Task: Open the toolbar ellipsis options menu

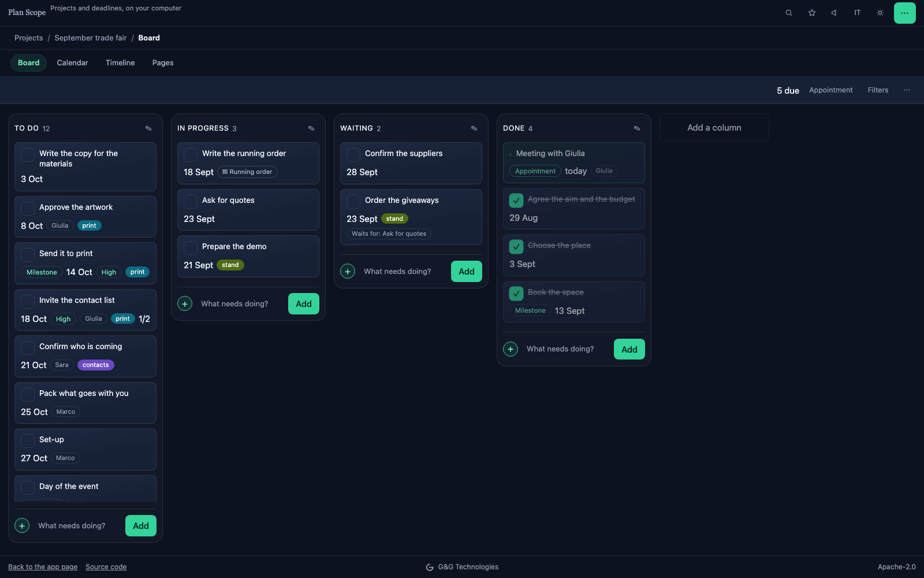Action: pyautogui.click(x=907, y=90)
